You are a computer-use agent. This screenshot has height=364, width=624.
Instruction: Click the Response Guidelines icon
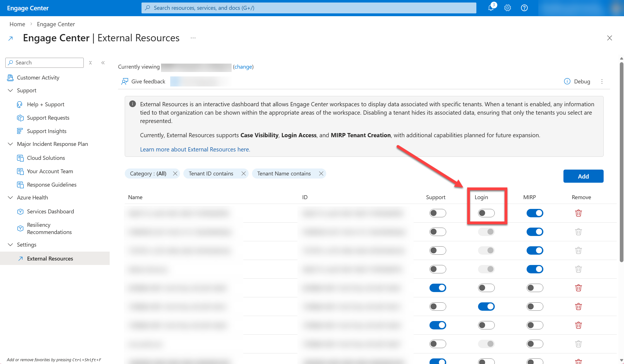pos(20,185)
